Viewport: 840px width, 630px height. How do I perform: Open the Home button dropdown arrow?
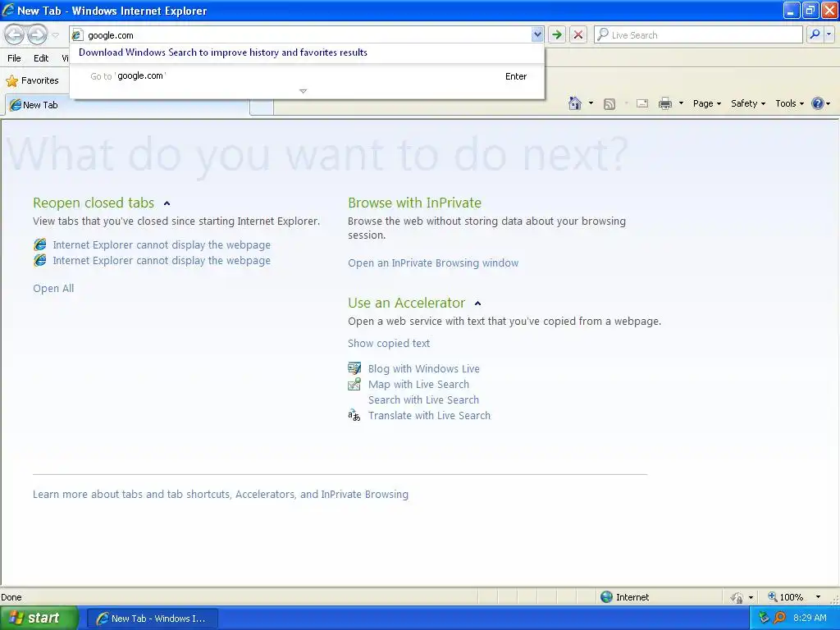pyautogui.click(x=591, y=103)
